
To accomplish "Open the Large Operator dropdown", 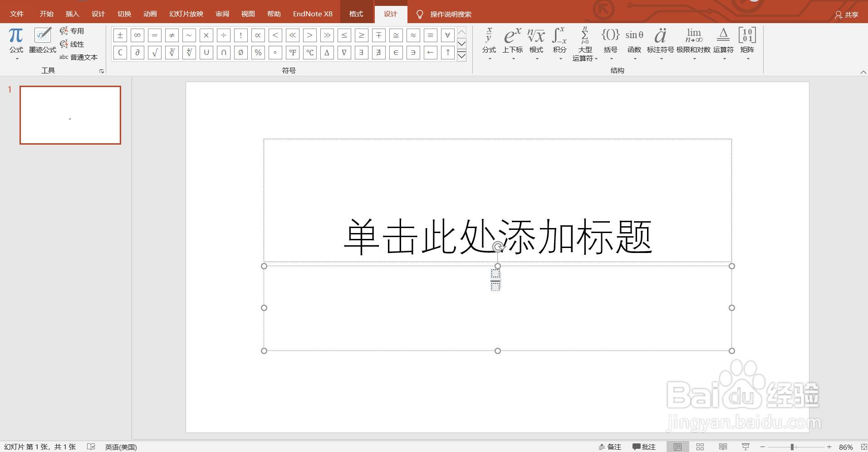I will click(585, 44).
